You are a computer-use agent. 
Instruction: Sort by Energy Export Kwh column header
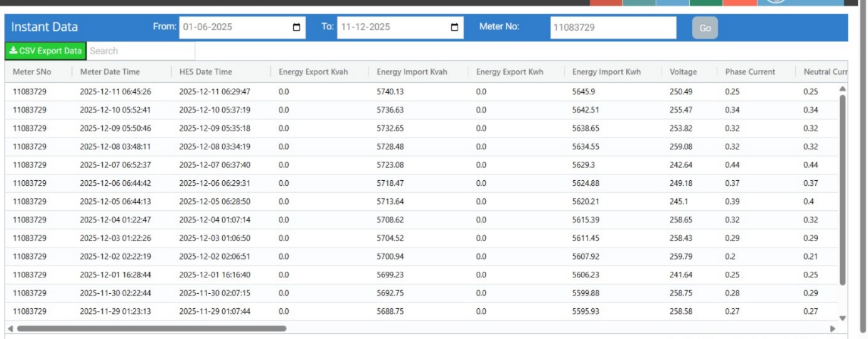pyautogui.click(x=510, y=72)
